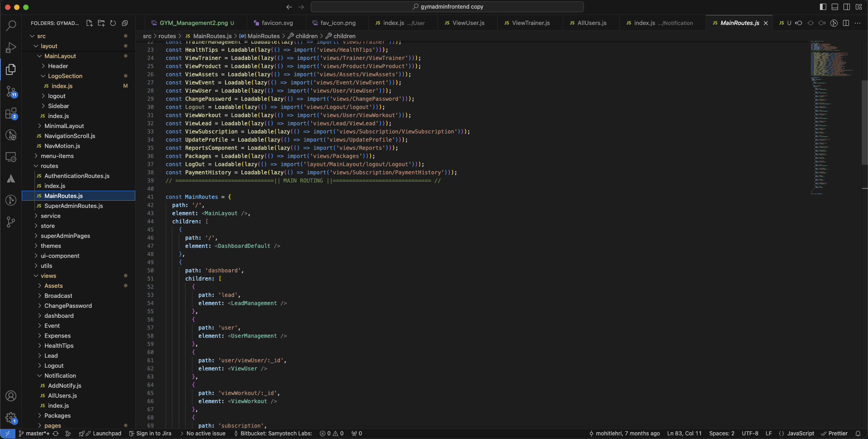Viewport: 868px width, 439px height.
Task: Toggle the primary side bar visibility
Action: pos(823,7)
